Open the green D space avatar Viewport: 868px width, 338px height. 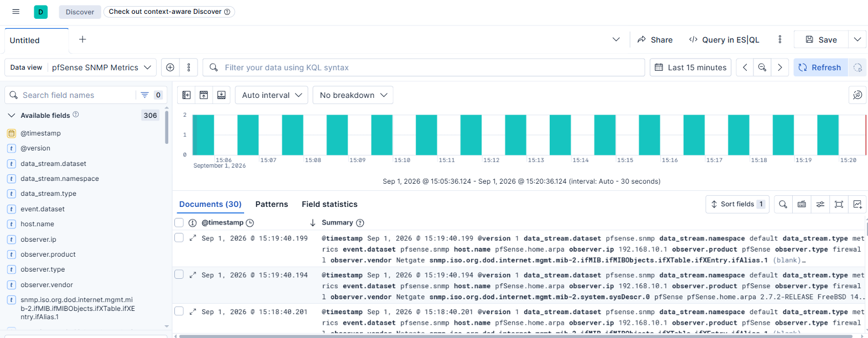(41, 12)
